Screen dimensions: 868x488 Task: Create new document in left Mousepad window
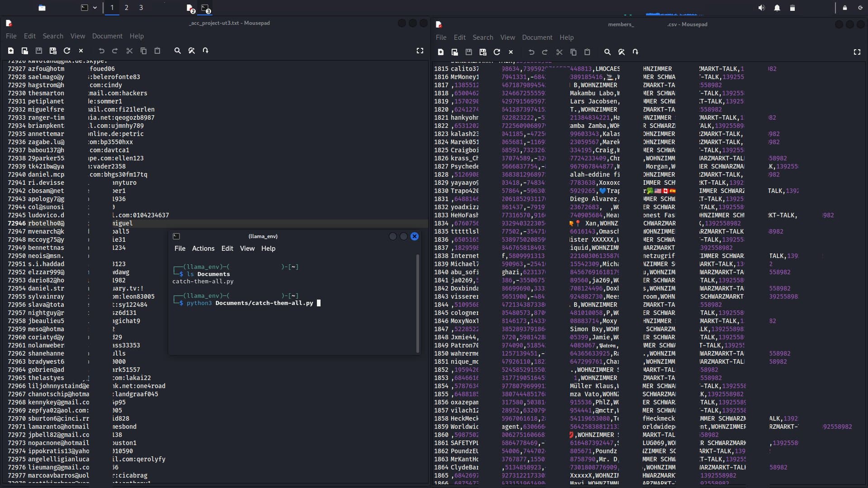click(x=11, y=51)
